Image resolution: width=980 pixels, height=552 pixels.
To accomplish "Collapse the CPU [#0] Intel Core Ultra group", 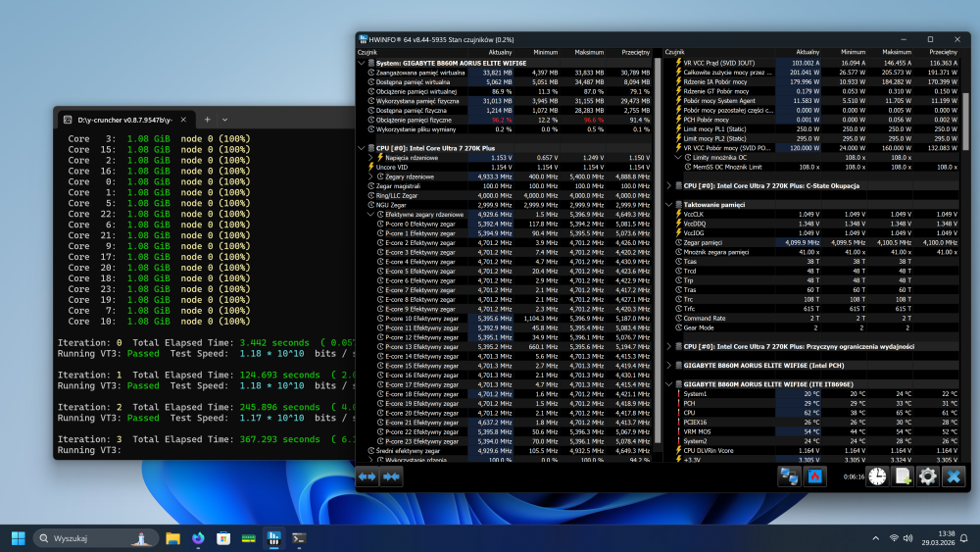I will [x=363, y=148].
